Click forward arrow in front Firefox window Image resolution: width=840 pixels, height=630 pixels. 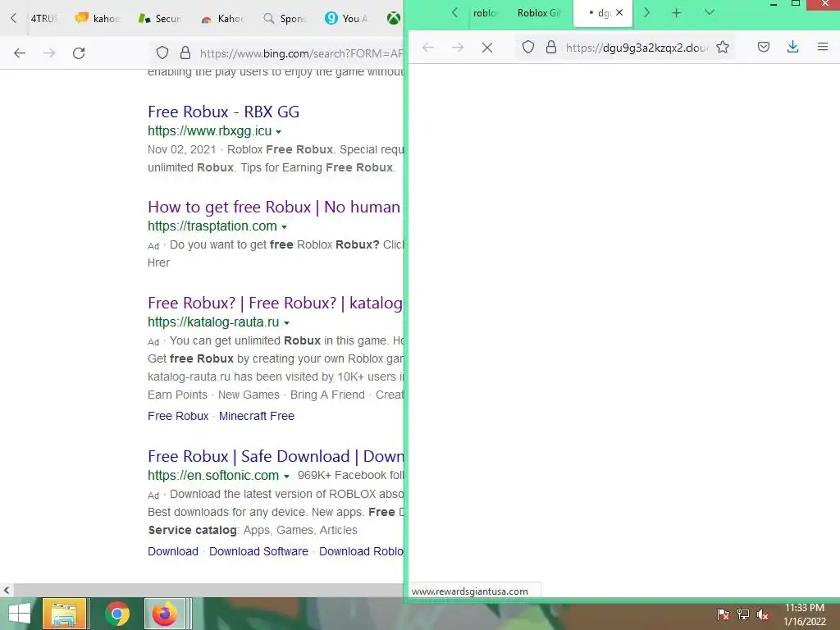pyautogui.click(x=458, y=48)
